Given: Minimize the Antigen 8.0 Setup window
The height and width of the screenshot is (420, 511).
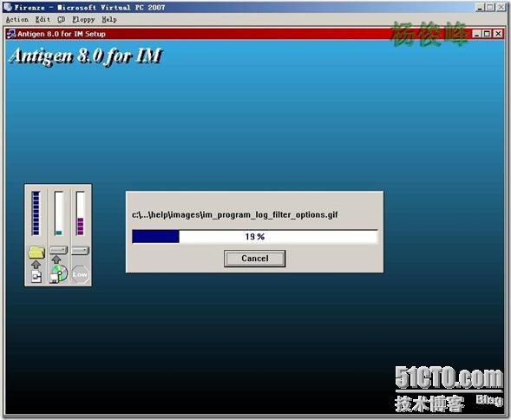Looking at the screenshot, I should (477, 34).
